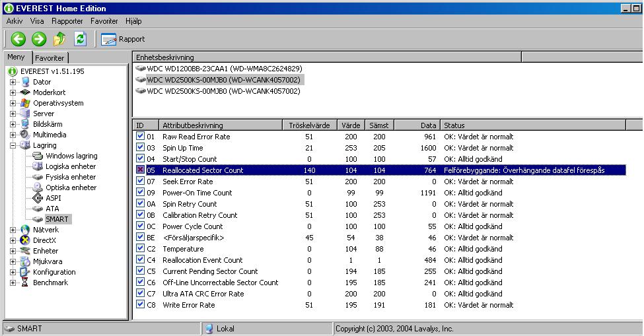Click the Data column header
Image resolution: width=644 pixels, height=336 pixels.
417,125
